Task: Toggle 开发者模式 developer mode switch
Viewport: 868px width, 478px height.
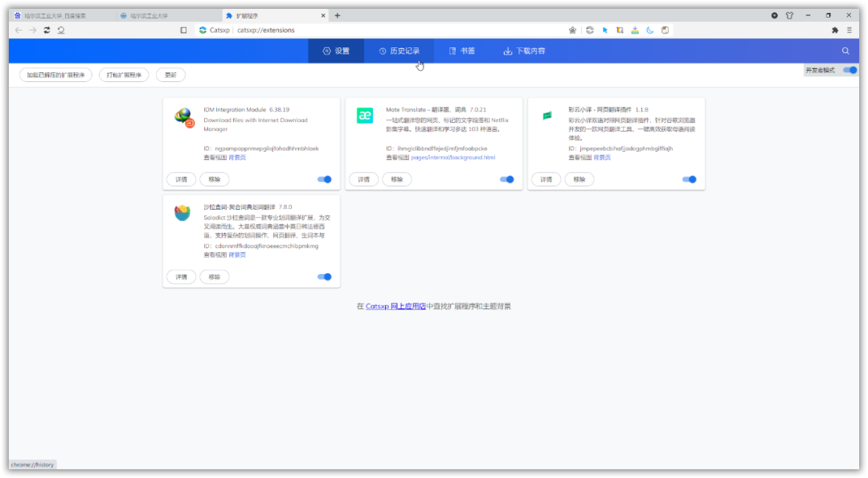Action: pos(850,70)
